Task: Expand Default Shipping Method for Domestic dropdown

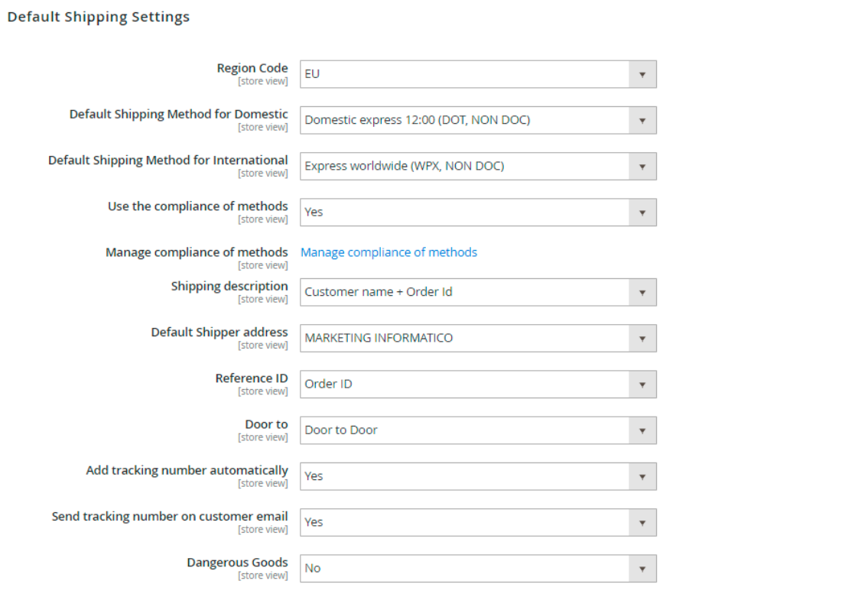Action: (x=478, y=120)
